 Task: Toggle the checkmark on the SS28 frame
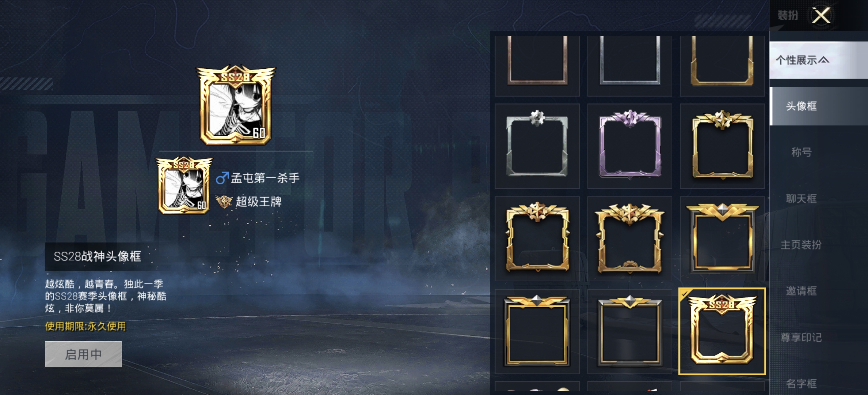pyautogui.click(x=684, y=293)
